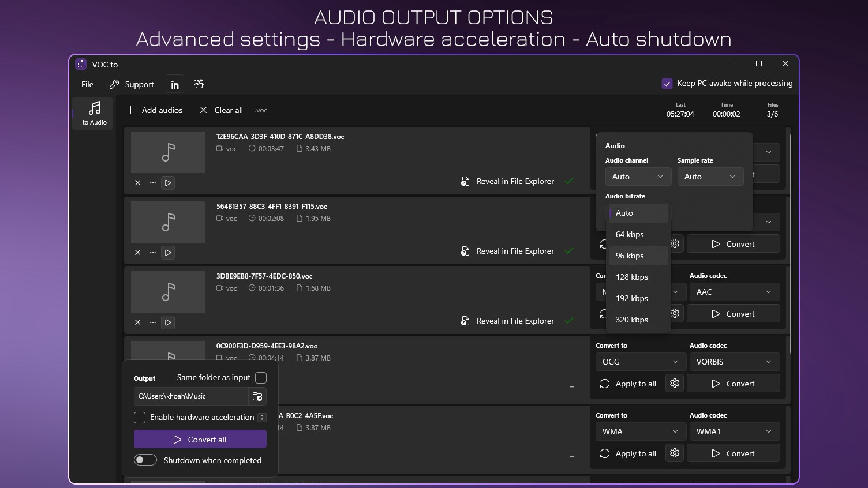
Task: Open advanced settings gear next to Apply to all
Action: (674, 383)
